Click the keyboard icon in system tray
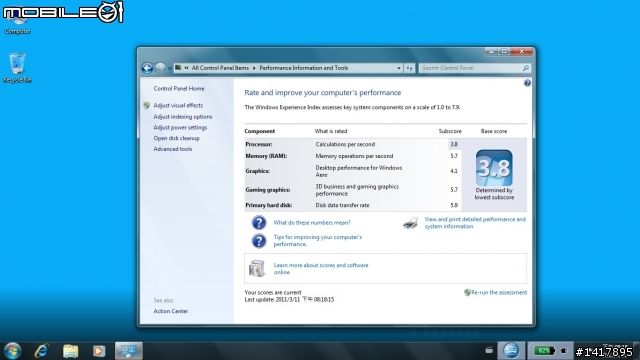This screenshot has height=360, width=640. coord(489,350)
